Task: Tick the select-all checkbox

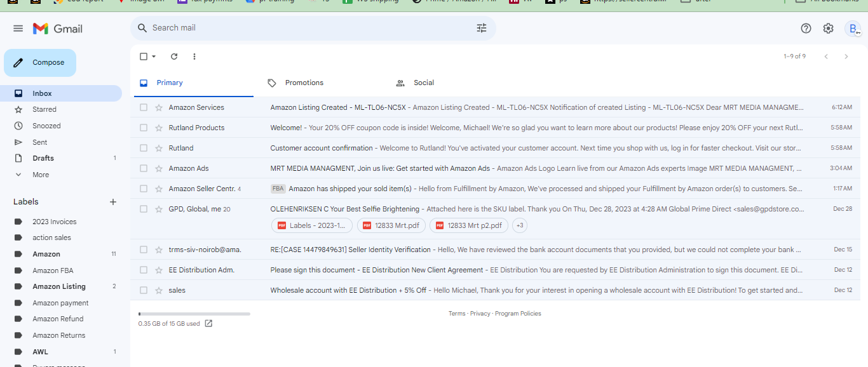Action: point(144,57)
